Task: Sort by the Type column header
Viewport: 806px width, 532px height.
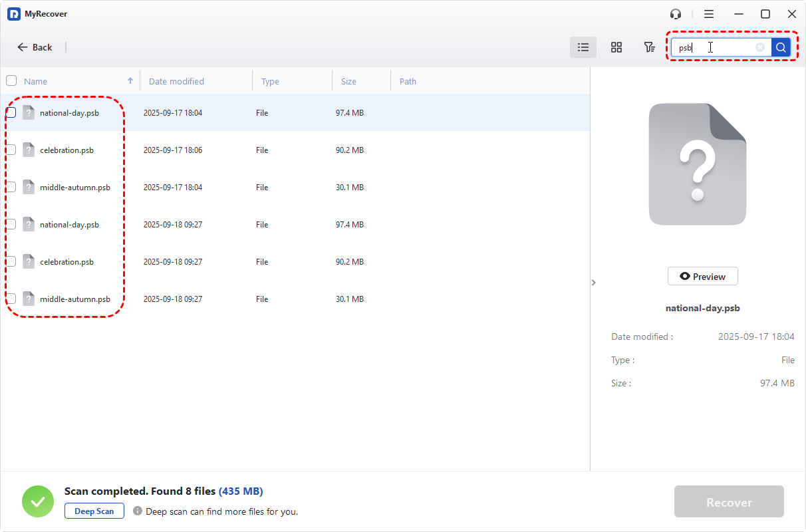Action: click(x=270, y=81)
